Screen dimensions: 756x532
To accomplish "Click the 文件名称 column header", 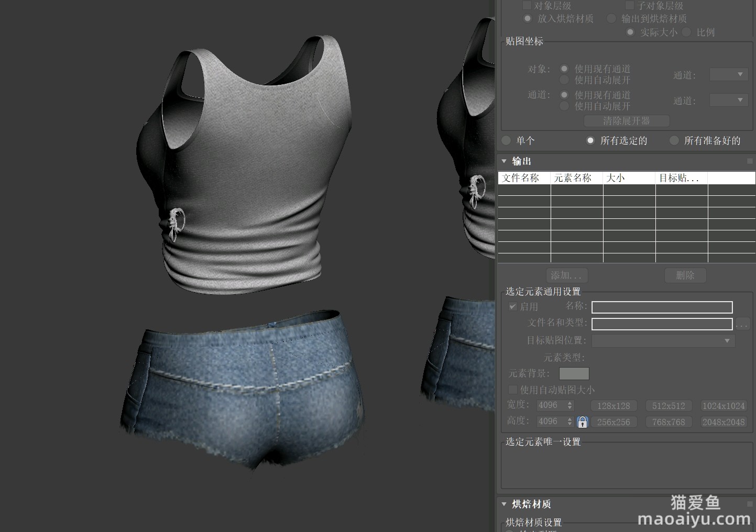I will click(523, 178).
